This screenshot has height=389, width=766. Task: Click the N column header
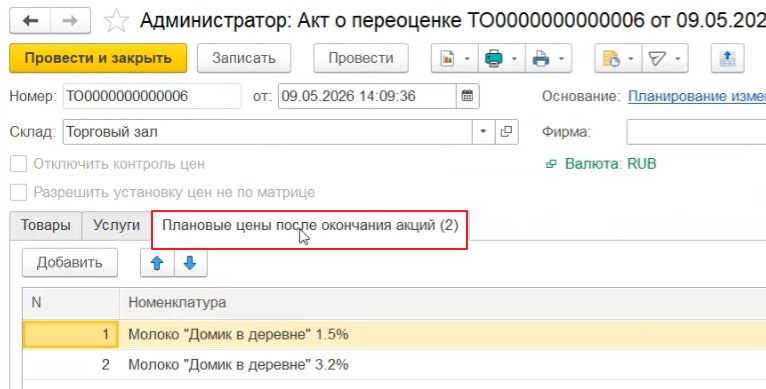click(71, 303)
